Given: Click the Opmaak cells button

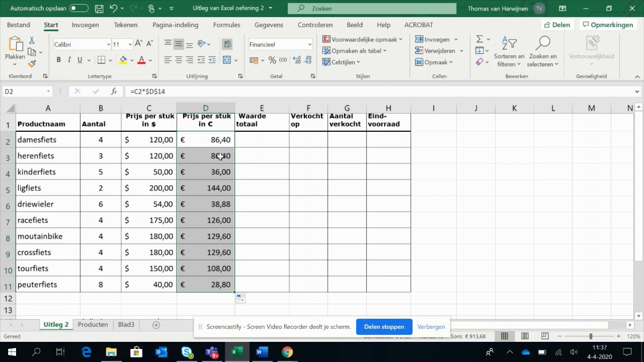Looking at the screenshot, I should pyautogui.click(x=434, y=62).
